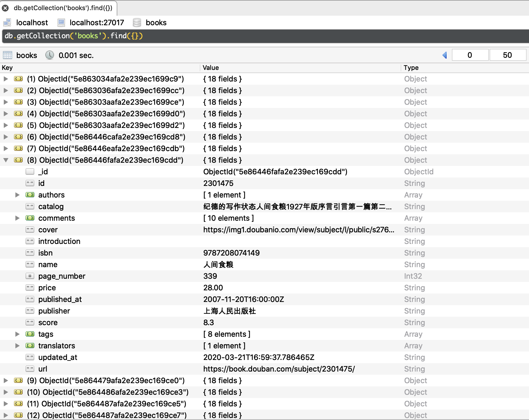Select the name row key
Screen dimensions: 529x420
tap(48, 265)
